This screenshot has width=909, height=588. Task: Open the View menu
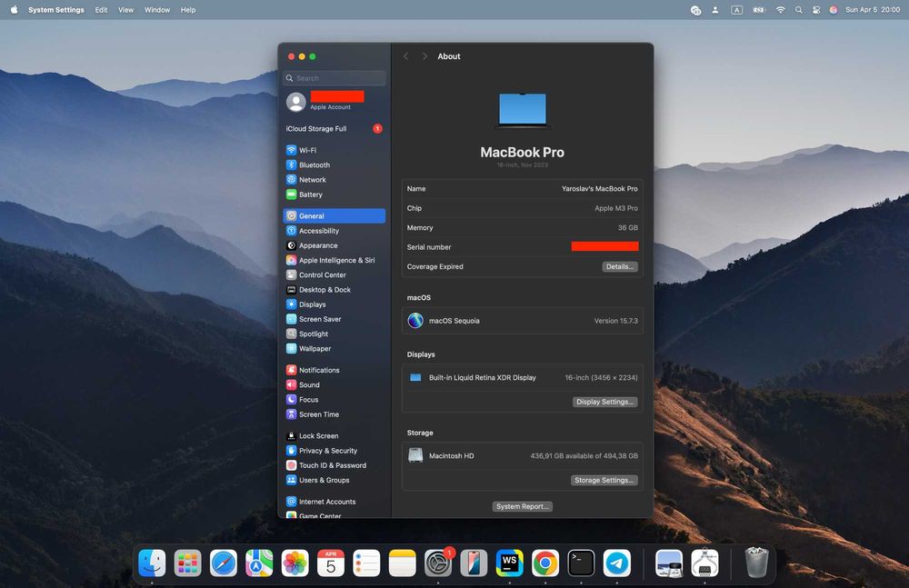pyautogui.click(x=125, y=10)
